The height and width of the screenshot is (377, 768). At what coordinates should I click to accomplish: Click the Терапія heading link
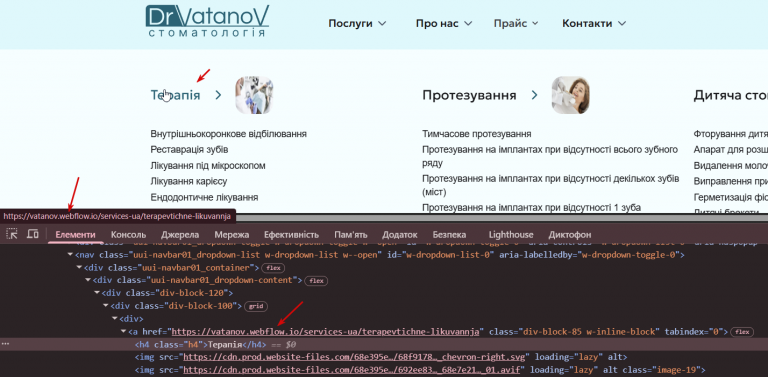point(175,95)
